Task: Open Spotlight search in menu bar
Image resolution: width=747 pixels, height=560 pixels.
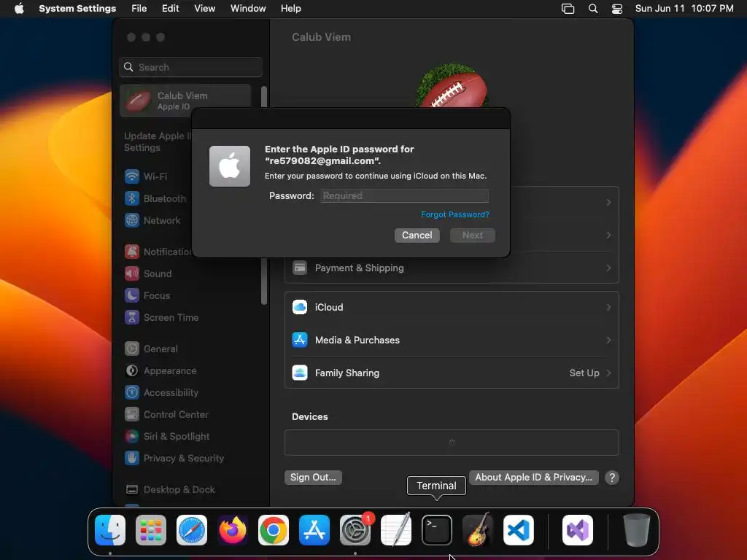Action: (x=593, y=9)
